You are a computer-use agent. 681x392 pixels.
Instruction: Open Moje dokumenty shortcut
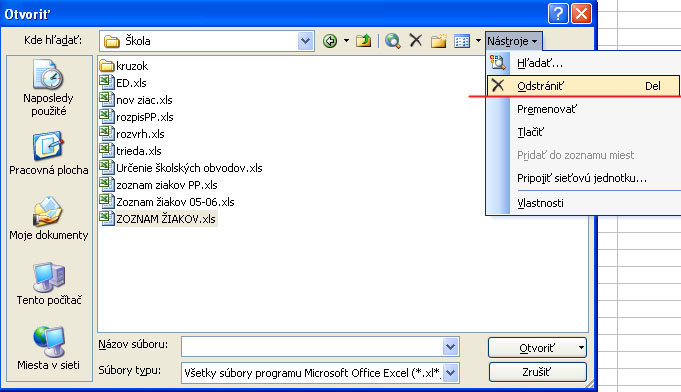49,218
